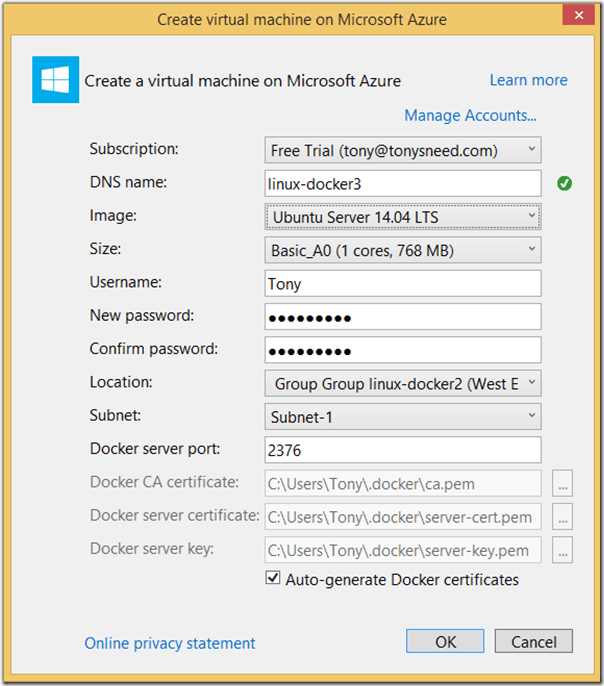The image size is (604, 686).
Task: Open the Subnet dropdown showing Subnet-1
Action: click(403, 416)
